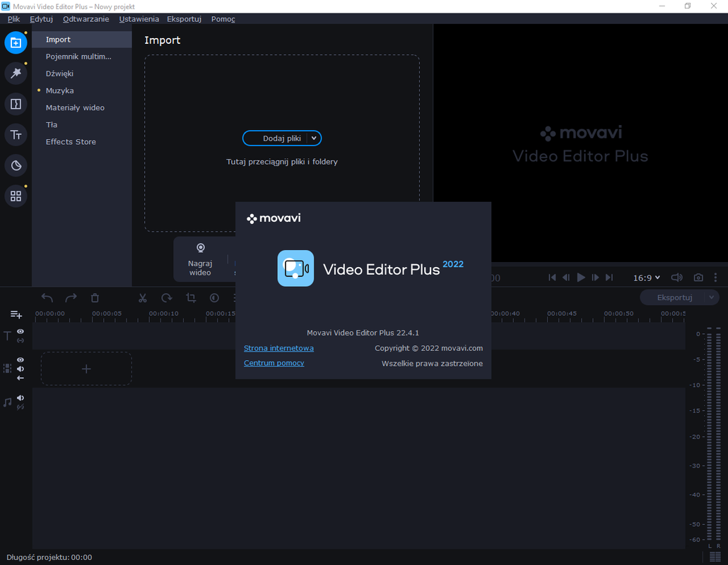Click the Movavi Video Editor Plus 22.4.1 text
This screenshot has height=565, width=728.
tap(363, 333)
